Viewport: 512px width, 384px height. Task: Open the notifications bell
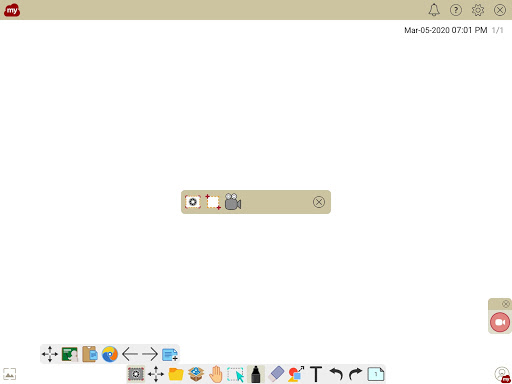coord(434,10)
